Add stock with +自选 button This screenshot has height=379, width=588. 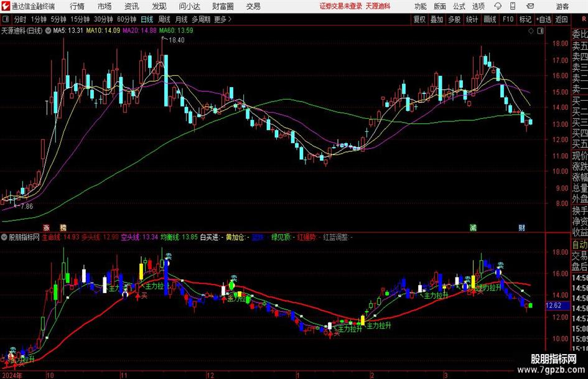(x=544, y=19)
